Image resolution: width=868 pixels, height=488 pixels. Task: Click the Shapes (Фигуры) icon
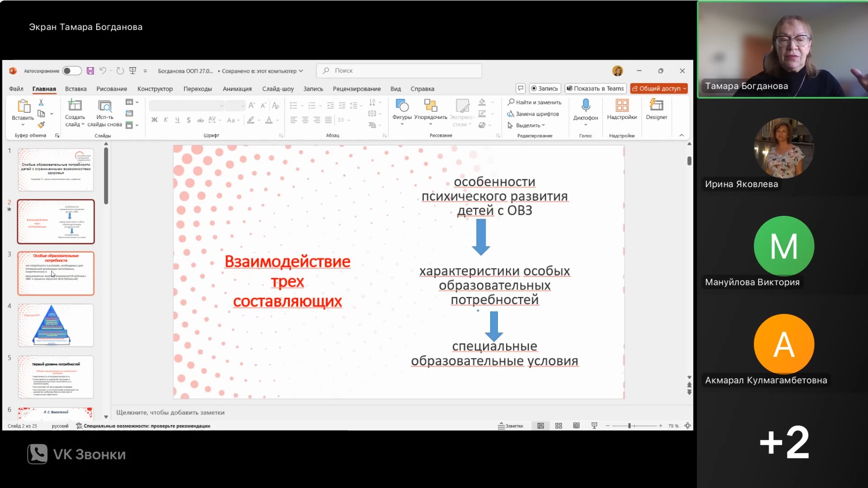[402, 105]
